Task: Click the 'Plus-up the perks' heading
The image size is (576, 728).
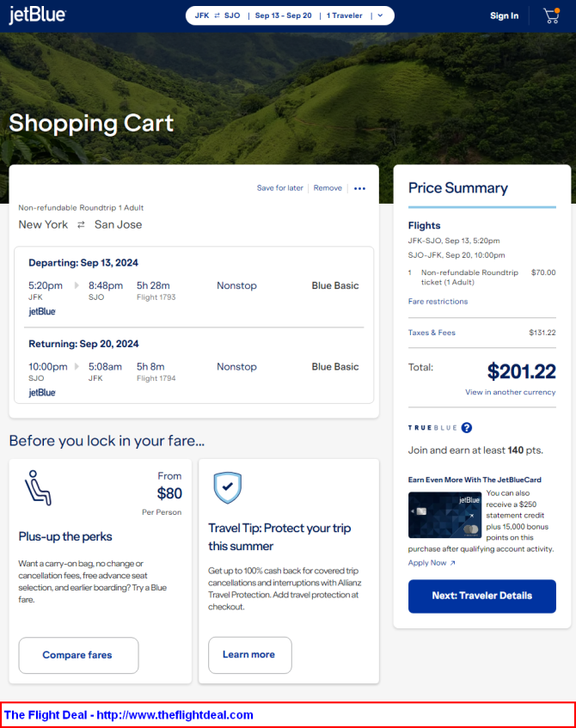Action: [x=65, y=536]
